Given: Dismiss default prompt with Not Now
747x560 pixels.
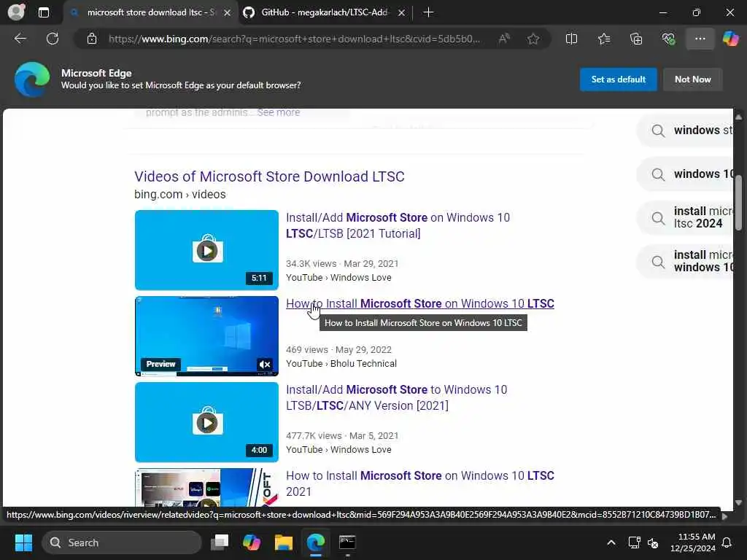Looking at the screenshot, I should point(693,79).
